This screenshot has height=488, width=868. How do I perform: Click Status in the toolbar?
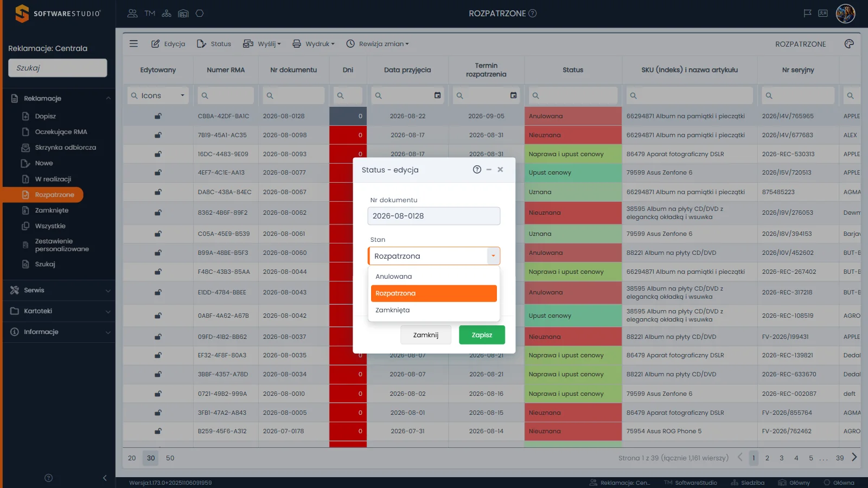[214, 44]
